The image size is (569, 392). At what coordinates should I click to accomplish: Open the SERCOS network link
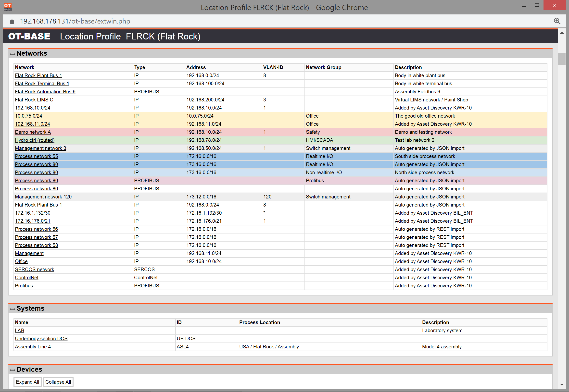(x=34, y=269)
